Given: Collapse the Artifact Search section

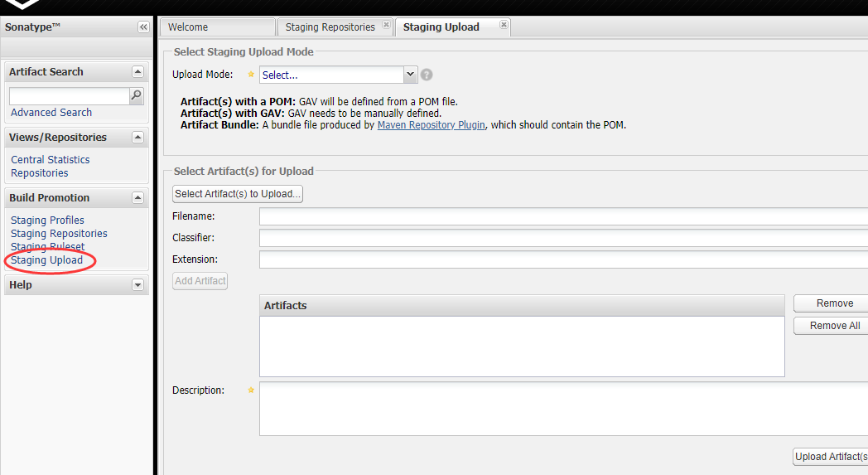Looking at the screenshot, I should click(137, 72).
